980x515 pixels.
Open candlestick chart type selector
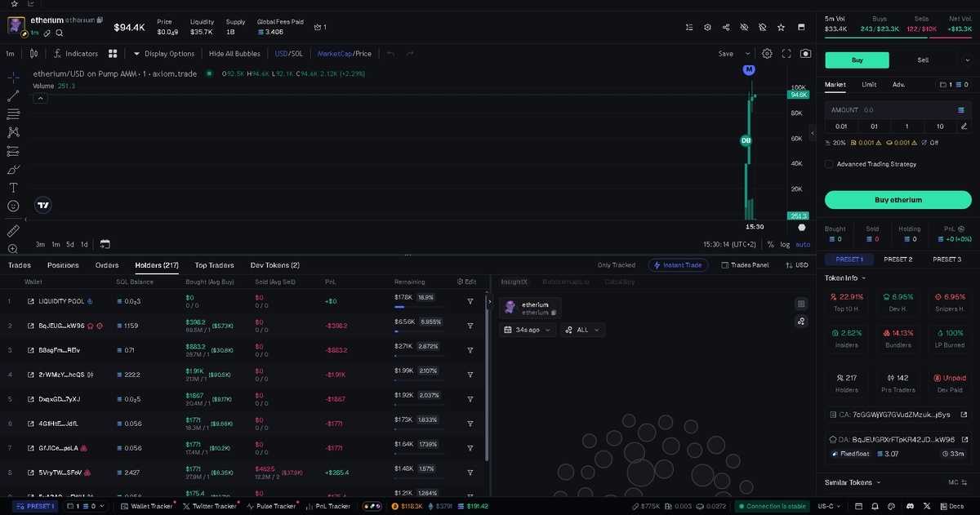(33, 54)
